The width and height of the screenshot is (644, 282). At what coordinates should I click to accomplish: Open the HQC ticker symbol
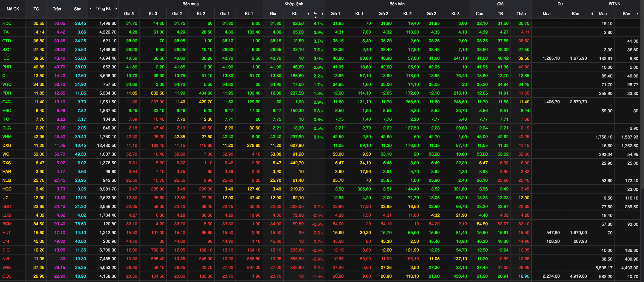[x=7, y=189]
